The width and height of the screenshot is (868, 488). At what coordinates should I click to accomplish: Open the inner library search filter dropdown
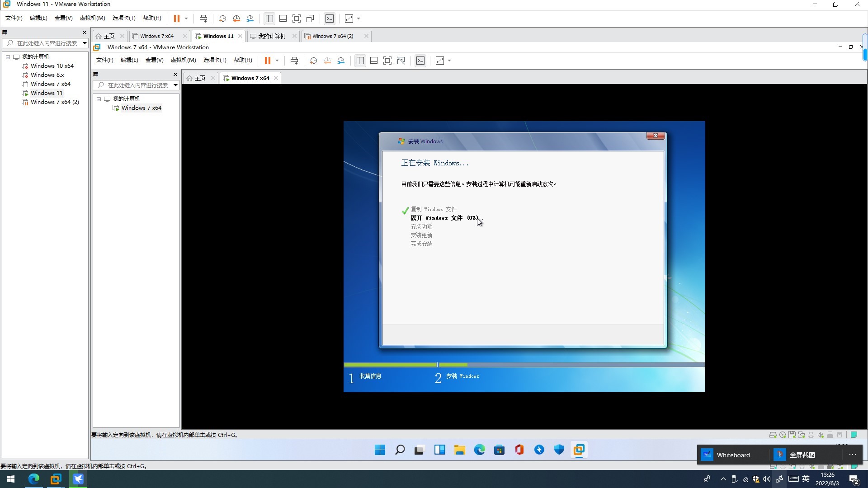tap(175, 85)
